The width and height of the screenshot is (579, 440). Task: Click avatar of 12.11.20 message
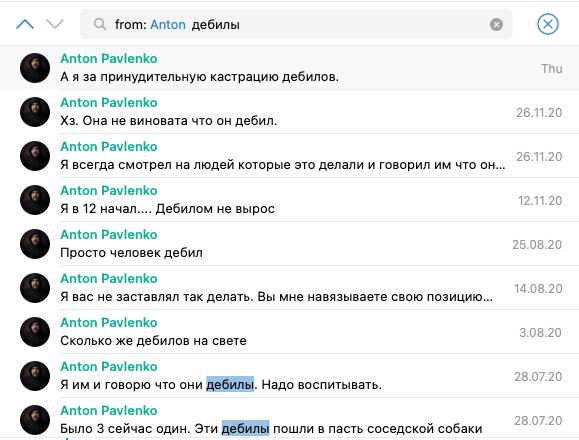click(35, 200)
